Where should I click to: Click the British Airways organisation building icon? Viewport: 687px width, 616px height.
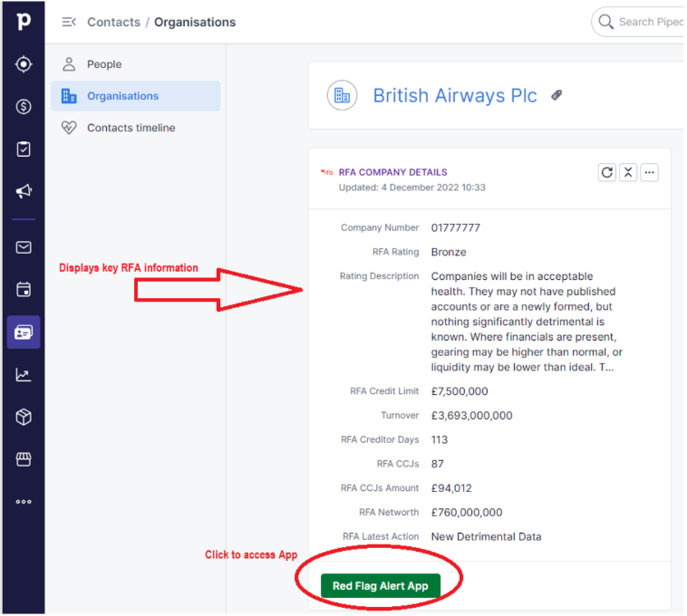click(342, 95)
